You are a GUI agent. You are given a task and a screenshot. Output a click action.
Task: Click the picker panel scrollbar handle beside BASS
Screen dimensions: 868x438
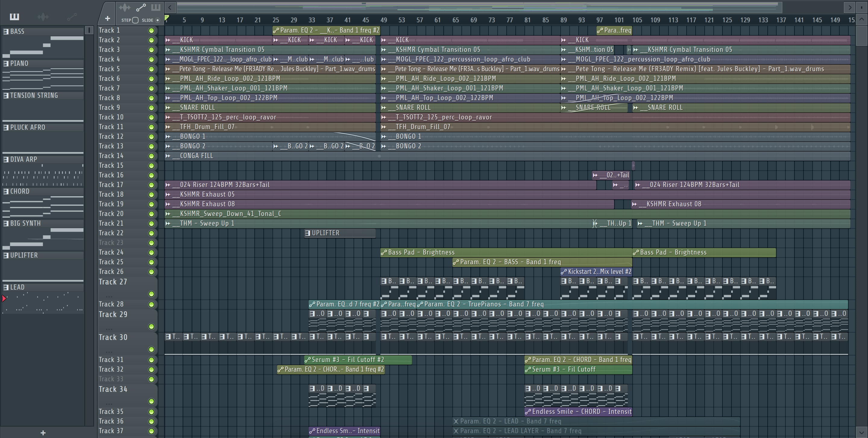[89, 30]
